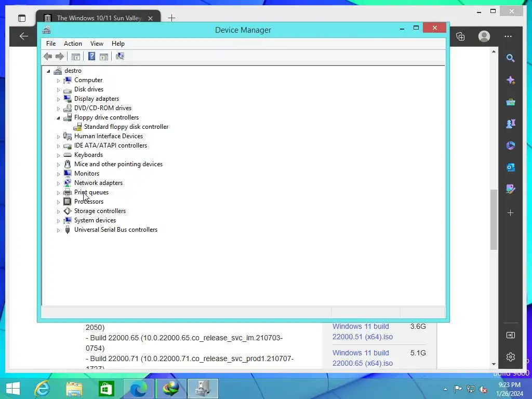Open Edge sidebar Search icon
The height and width of the screenshot is (399, 532).
(510, 58)
